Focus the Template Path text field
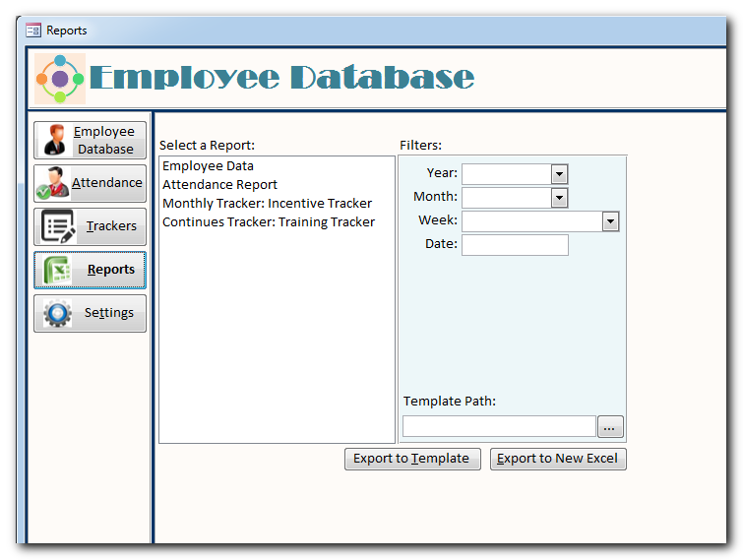 pyautogui.click(x=499, y=426)
